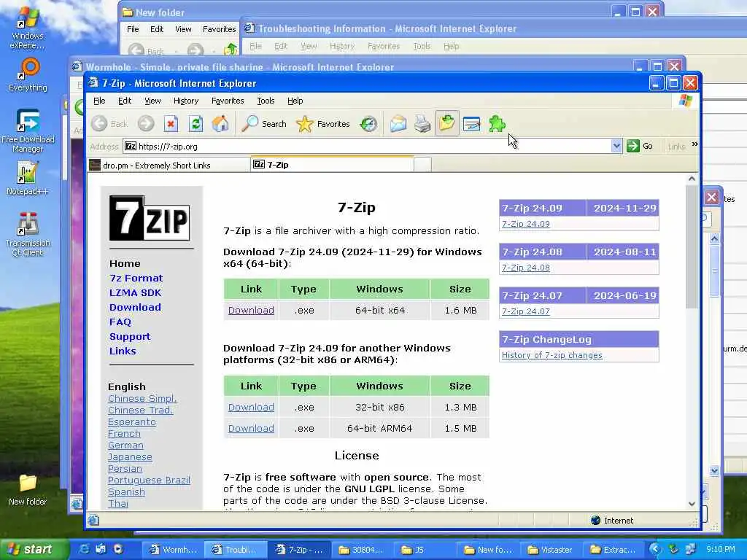Screen dimensions: 747x560
Task: Download the 64-bit x64 .exe
Action: [251, 310]
